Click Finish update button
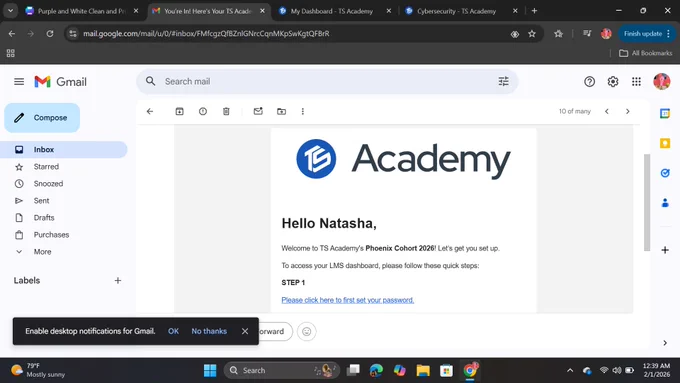680x383 pixels. tap(646, 33)
